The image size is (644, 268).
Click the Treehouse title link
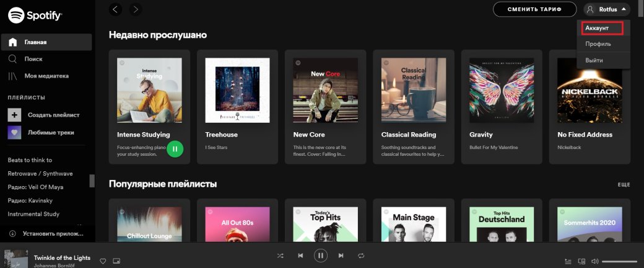click(x=222, y=135)
